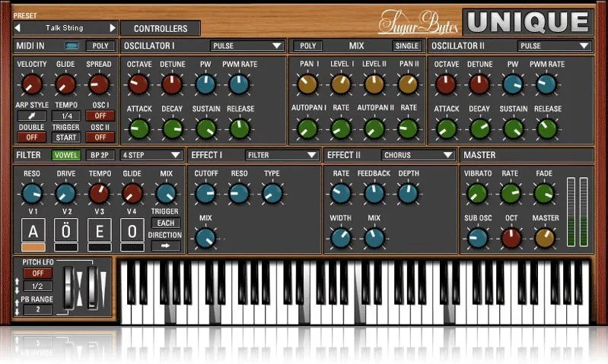
Task: Click the Effect I Type knob
Action: [x=272, y=193]
